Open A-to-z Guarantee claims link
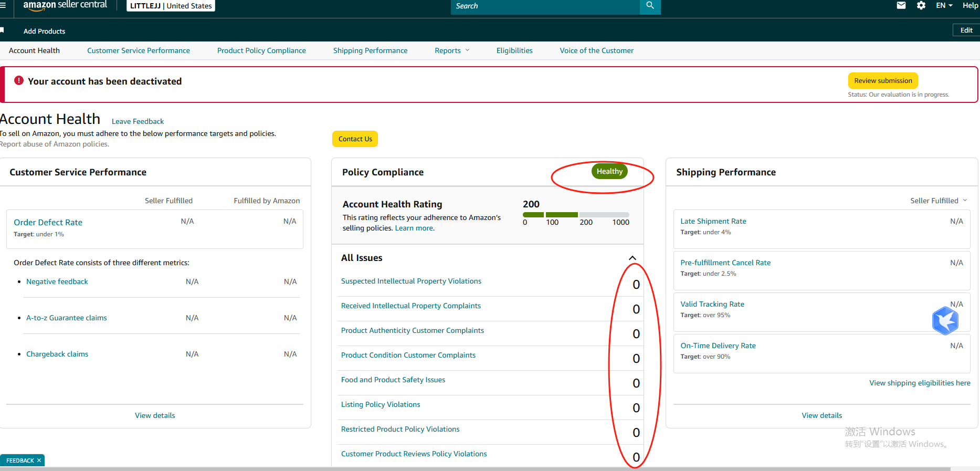This screenshot has width=980, height=471. (67, 318)
